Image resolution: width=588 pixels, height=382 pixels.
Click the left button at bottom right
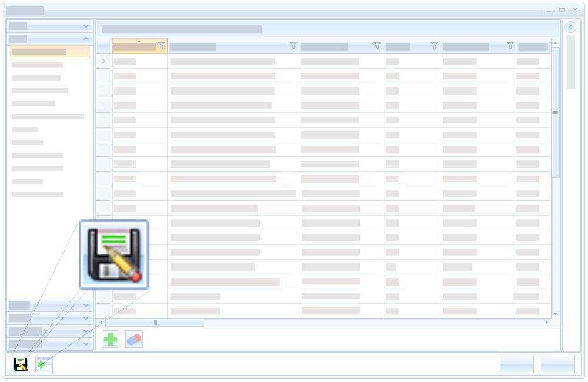[516, 364]
